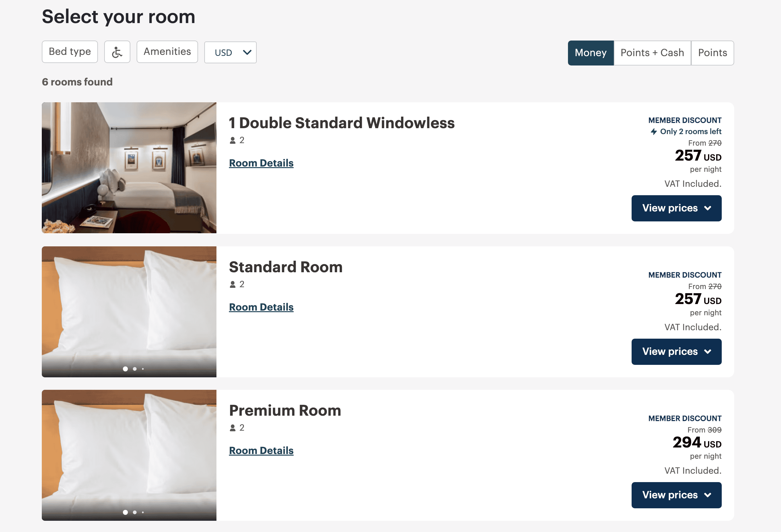Screen dimensions: 781x532
Task: Open Room Details for Double Standard Windowless
Action: point(261,163)
